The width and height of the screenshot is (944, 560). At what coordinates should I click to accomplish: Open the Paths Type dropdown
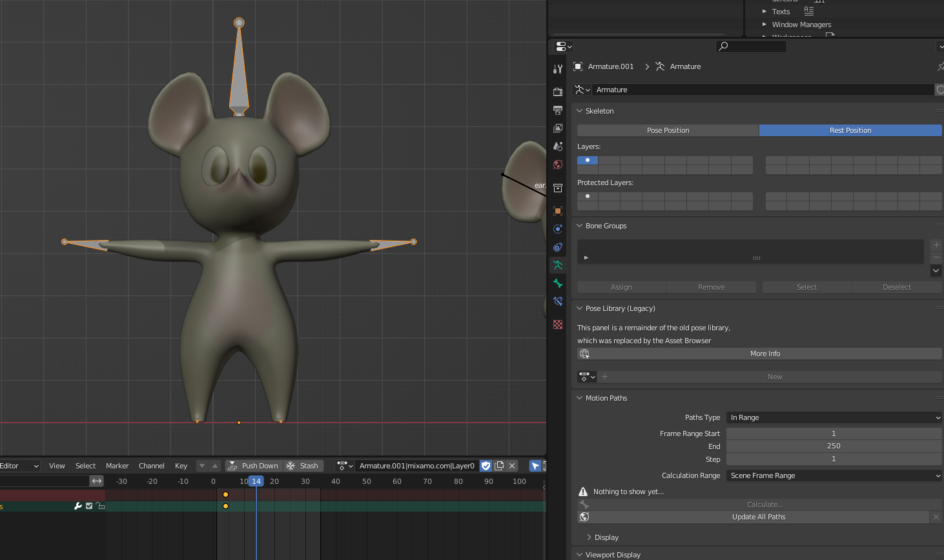pos(834,417)
